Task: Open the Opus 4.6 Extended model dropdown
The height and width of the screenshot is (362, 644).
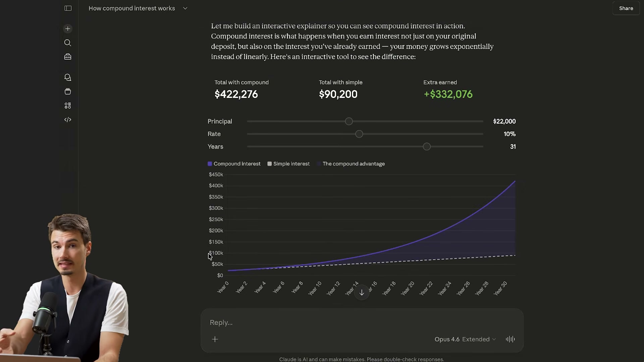Action: (465, 339)
